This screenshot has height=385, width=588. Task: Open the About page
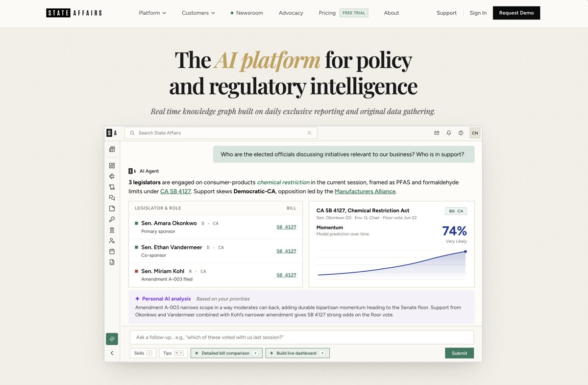pyautogui.click(x=392, y=13)
